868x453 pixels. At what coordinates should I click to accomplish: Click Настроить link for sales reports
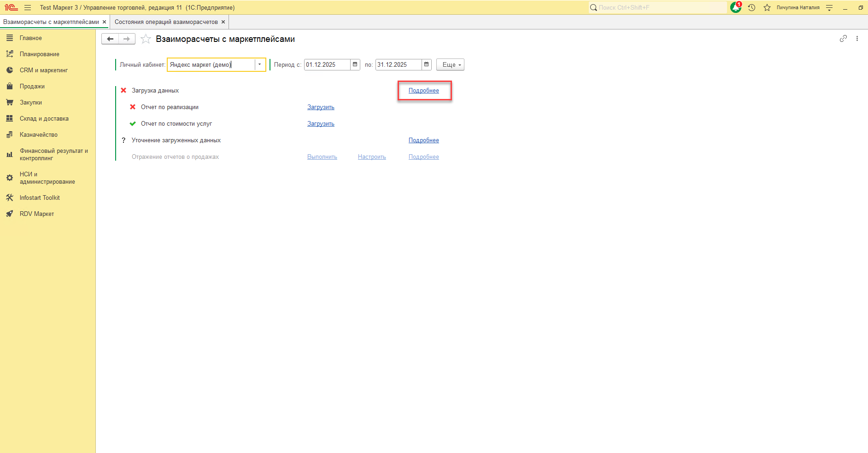click(x=372, y=157)
